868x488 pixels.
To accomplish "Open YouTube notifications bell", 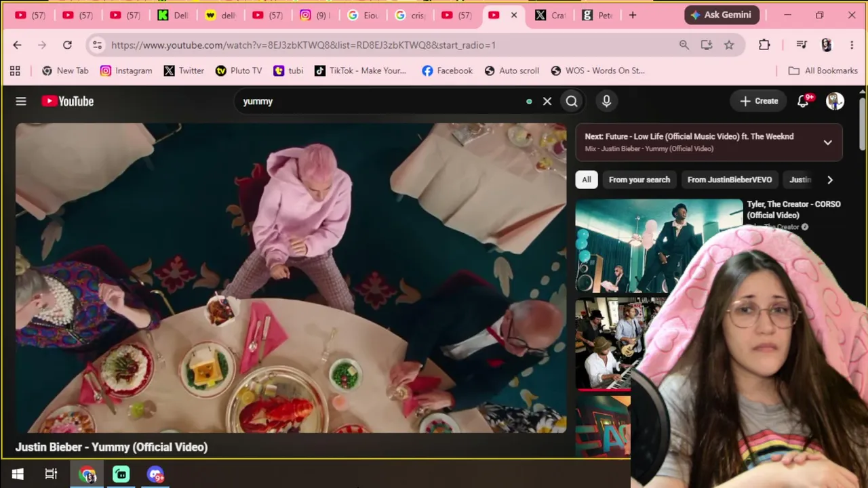I will pos(804,101).
